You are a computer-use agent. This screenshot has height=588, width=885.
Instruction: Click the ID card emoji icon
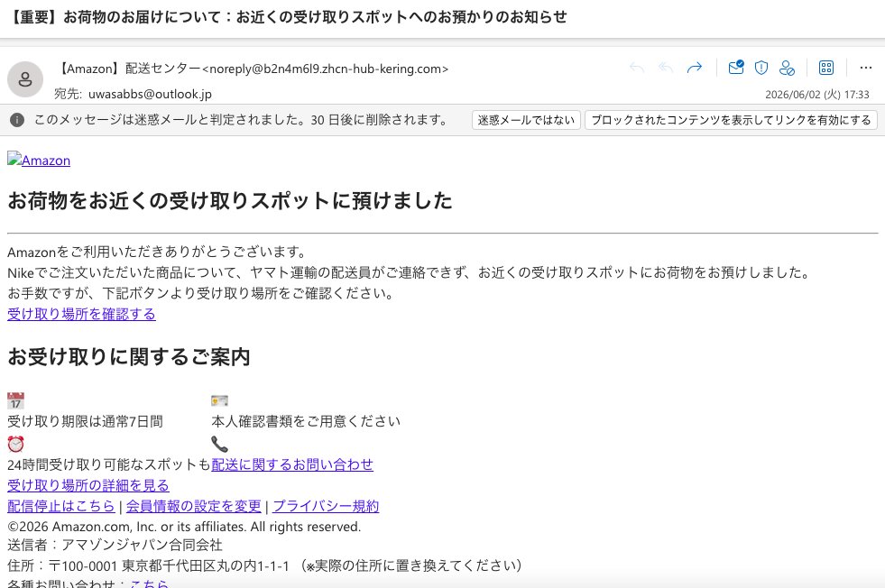pyautogui.click(x=219, y=400)
